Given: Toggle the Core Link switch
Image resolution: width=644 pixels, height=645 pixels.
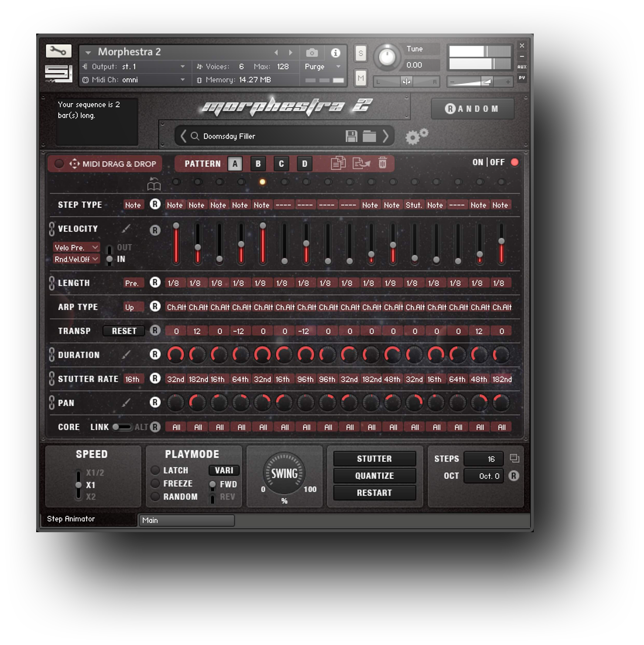Looking at the screenshot, I should (x=122, y=427).
